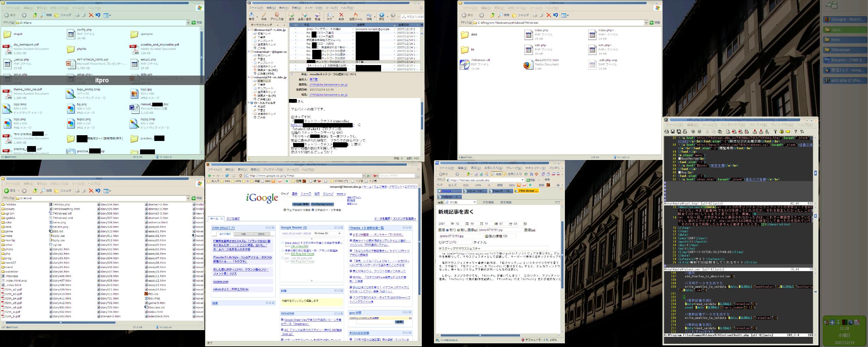868x347 pixels.
Task: Select the 画像 有り radio button
Action: [447, 230]
